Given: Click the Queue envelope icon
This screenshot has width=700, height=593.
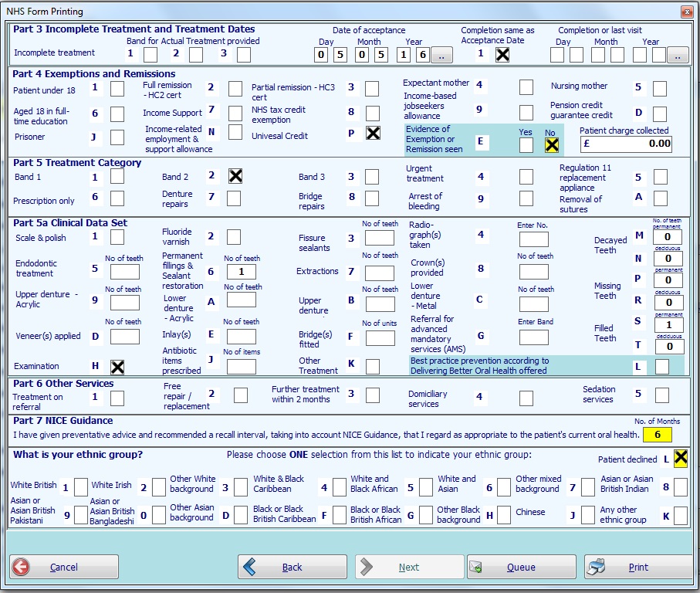Looking at the screenshot, I should [475, 567].
